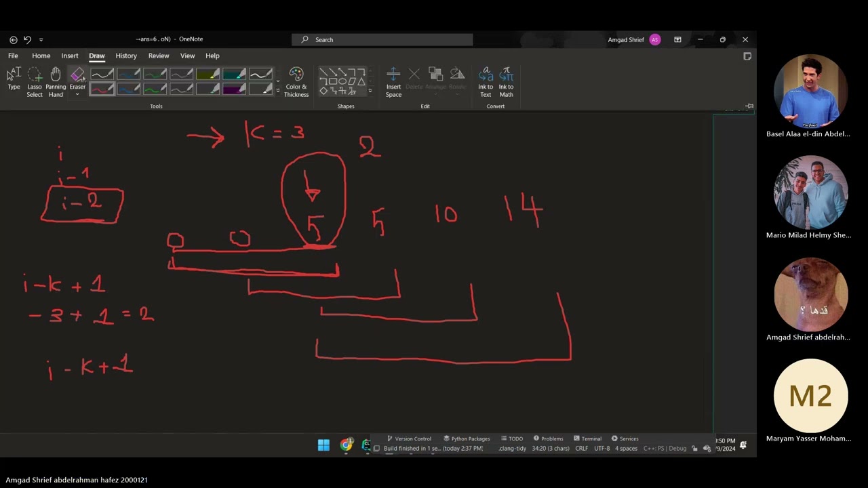868x488 pixels.
Task: Choose the Panning Hand tool
Action: coord(56,83)
